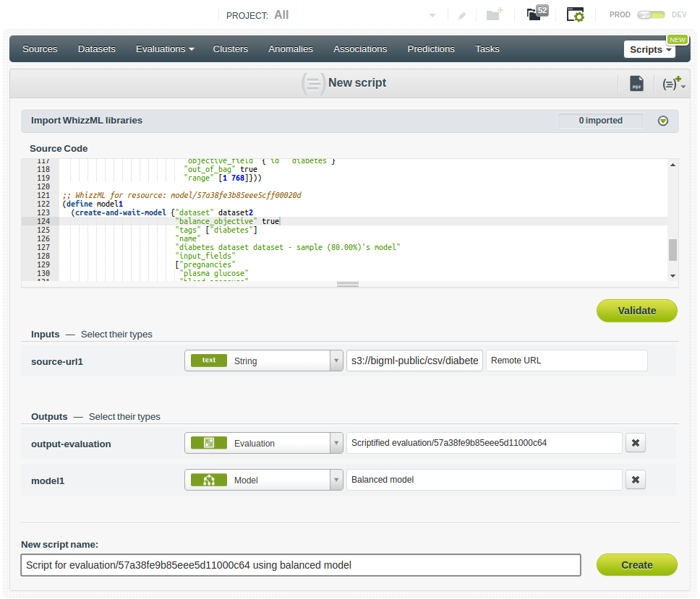700x599 pixels.
Task: Switch to the Anomalies section
Action: click(x=291, y=48)
